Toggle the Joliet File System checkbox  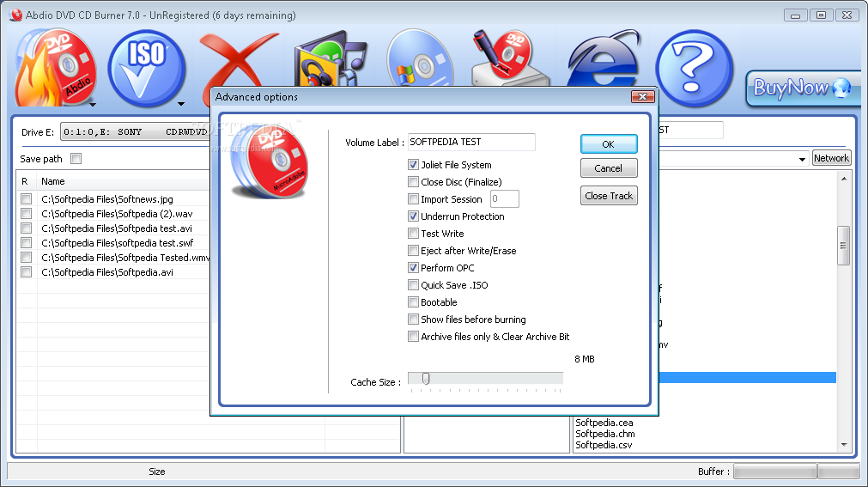(413, 165)
